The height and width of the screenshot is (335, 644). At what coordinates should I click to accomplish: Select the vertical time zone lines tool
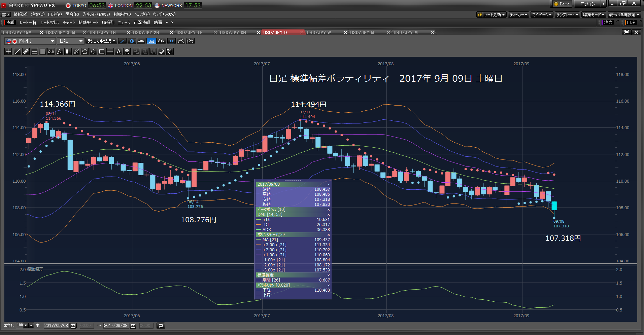(68, 51)
